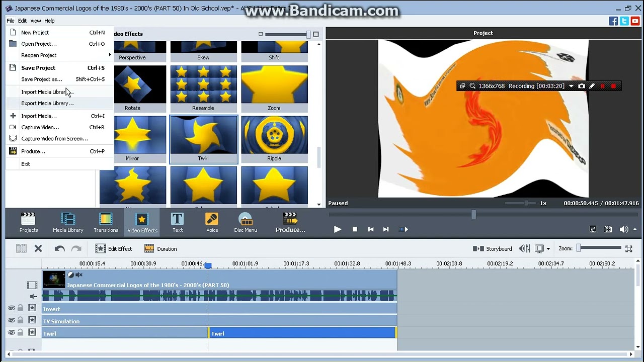The width and height of the screenshot is (644, 362).
Task: Open the Duration settings button
Action: (x=160, y=248)
